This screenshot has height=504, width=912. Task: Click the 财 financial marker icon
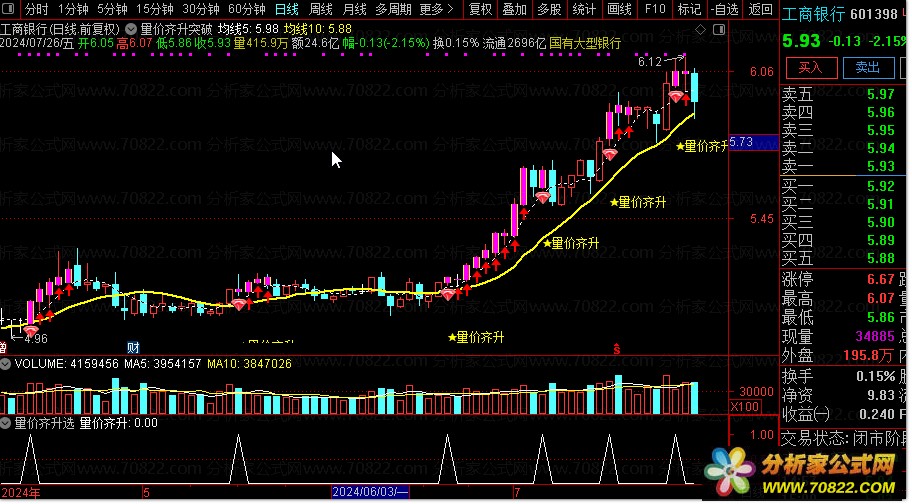click(x=133, y=348)
